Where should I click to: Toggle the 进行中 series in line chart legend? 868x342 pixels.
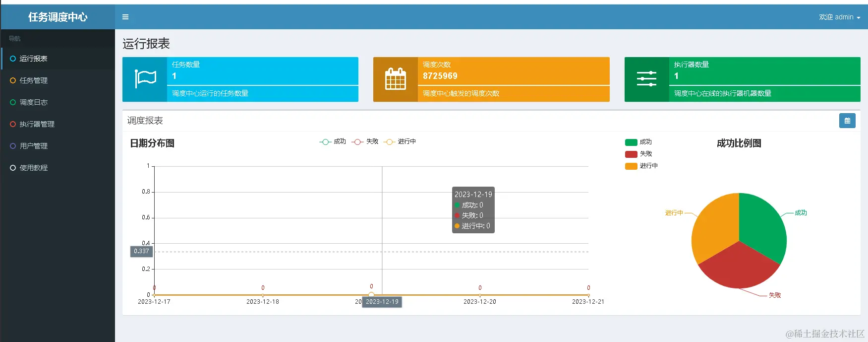pos(400,141)
